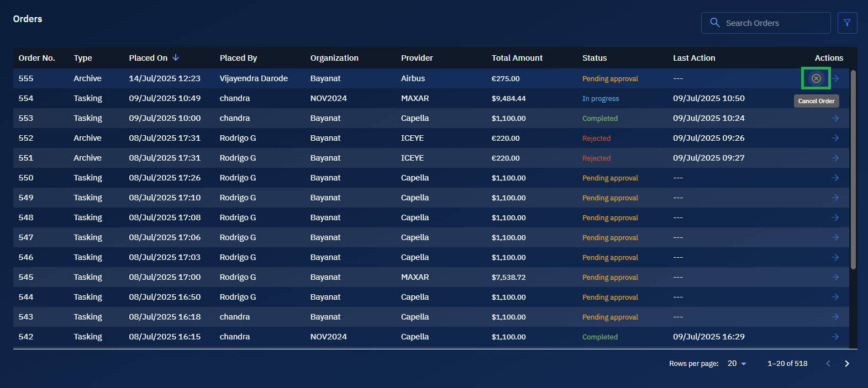Image resolution: width=868 pixels, height=388 pixels.
Task: Click the '$7,538.72' total amount
Action: pos(509,277)
